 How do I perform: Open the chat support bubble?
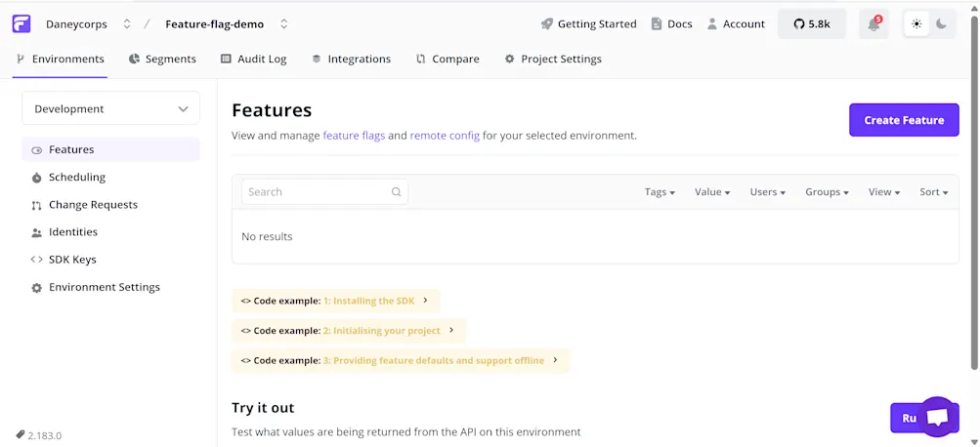[x=938, y=417]
